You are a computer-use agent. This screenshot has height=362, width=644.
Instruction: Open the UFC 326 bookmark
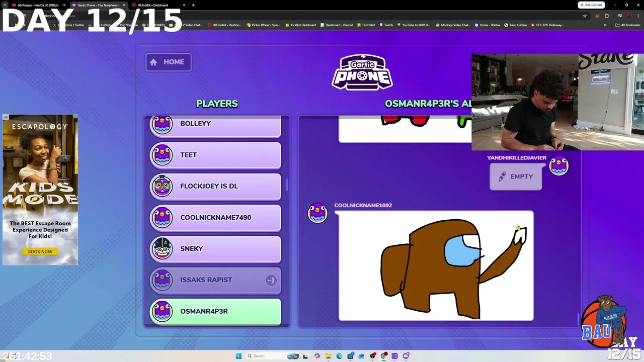pyautogui.click(x=547, y=25)
